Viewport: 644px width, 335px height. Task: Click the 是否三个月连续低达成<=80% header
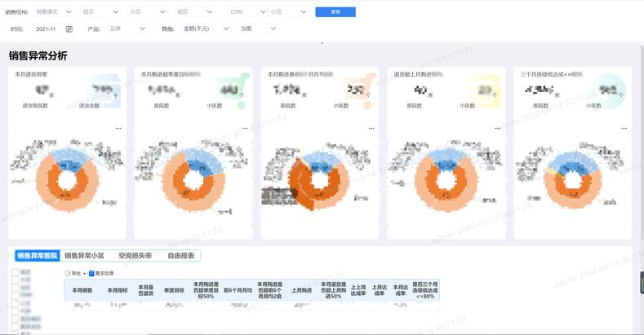pos(425,290)
